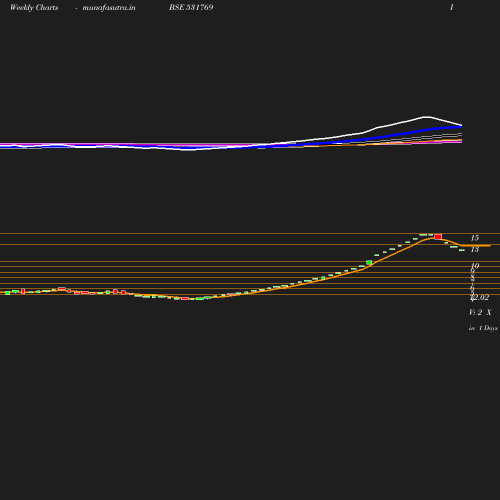500x500 pixels.
Task: Click the price axis label '13'
Action: point(475,249)
